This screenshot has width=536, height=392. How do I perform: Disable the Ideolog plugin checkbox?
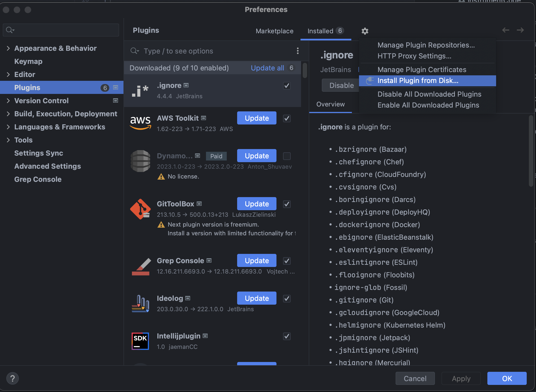(287, 299)
